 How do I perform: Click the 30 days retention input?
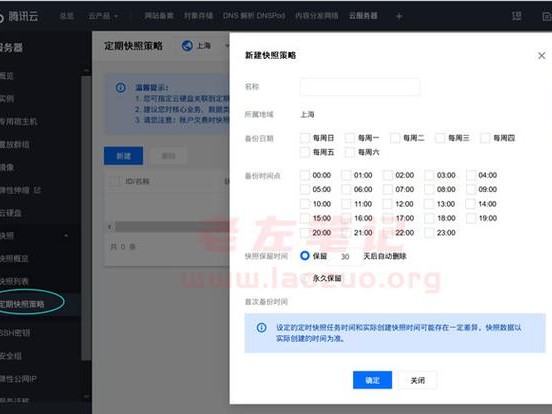[345, 257]
